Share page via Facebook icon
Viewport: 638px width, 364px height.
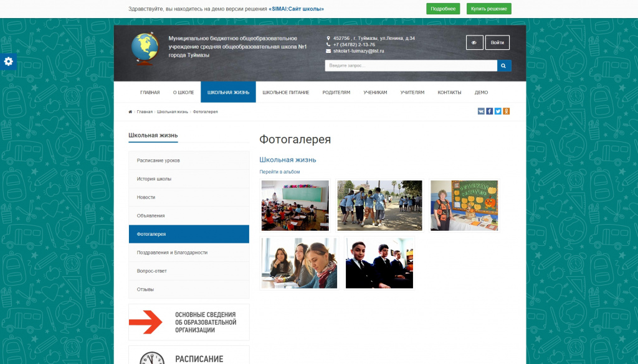(490, 111)
